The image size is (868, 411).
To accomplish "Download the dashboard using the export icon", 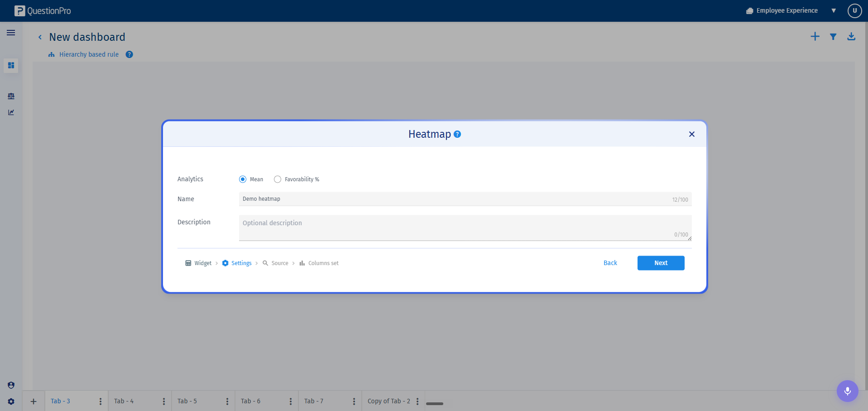I will point(851,36).
